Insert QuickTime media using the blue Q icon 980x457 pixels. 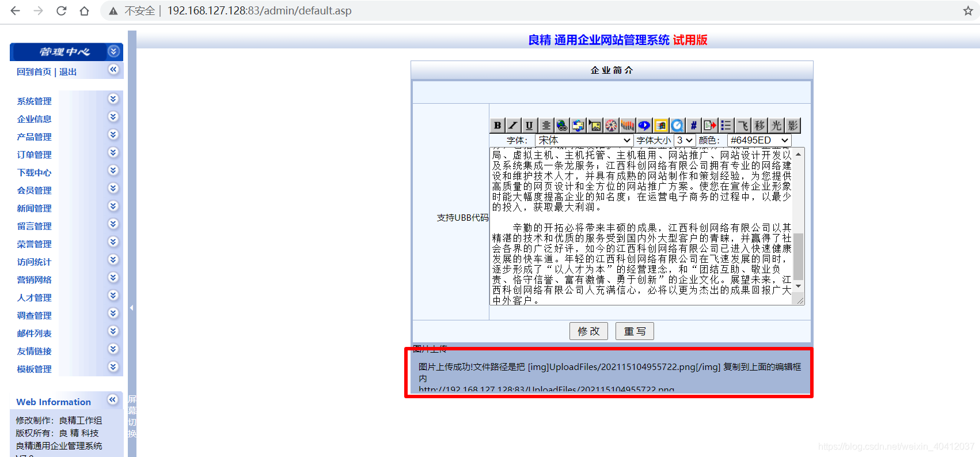pos(677,126)
